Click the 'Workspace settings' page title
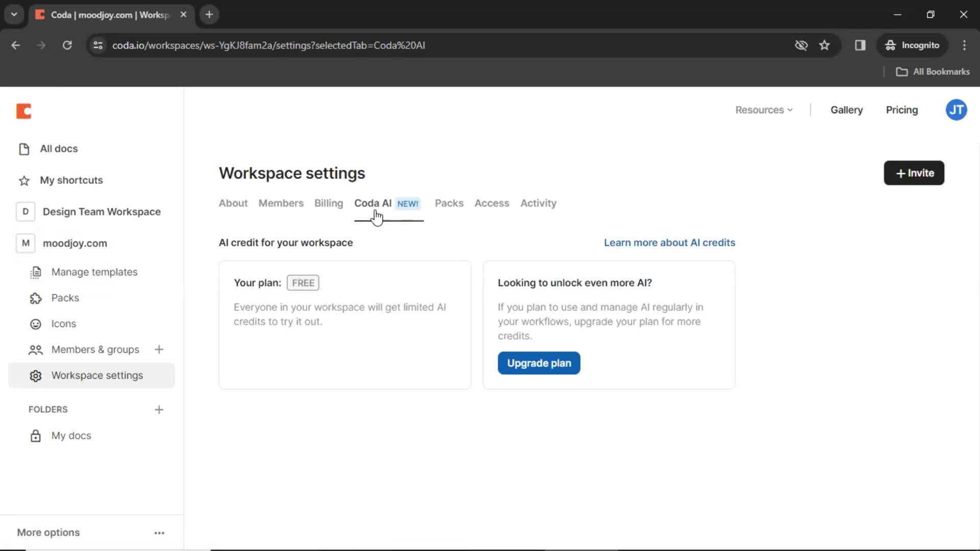 point(292,173)
